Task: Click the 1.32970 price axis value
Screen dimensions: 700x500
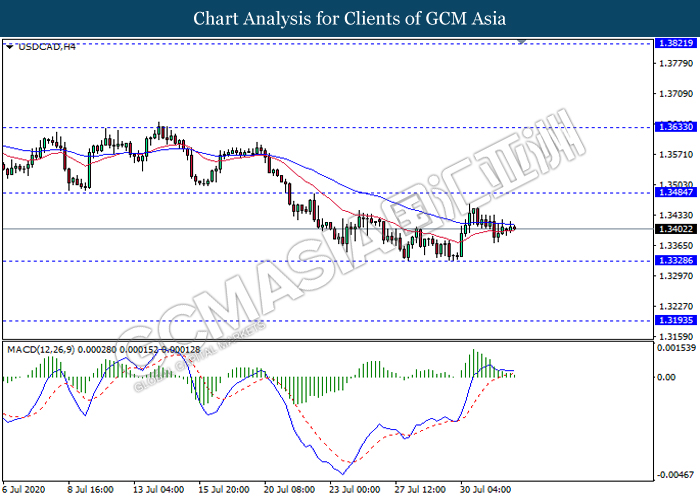Action: [676, 276]
